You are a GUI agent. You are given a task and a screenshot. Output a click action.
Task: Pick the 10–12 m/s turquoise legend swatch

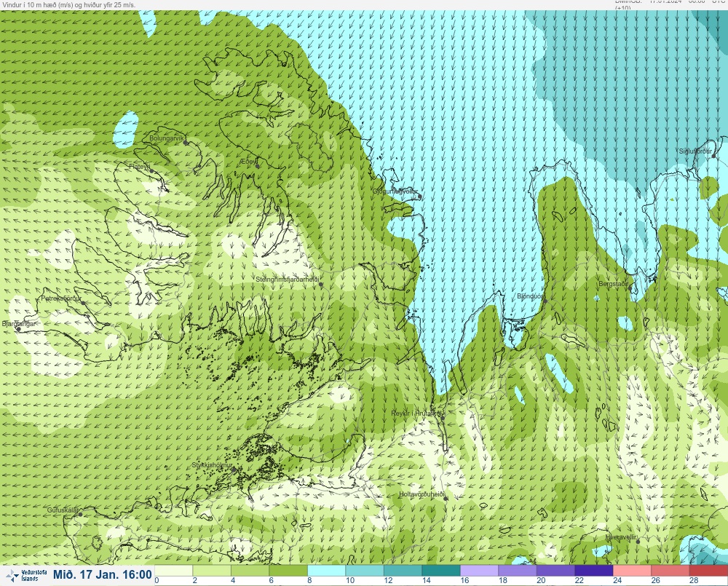(365, 570)
